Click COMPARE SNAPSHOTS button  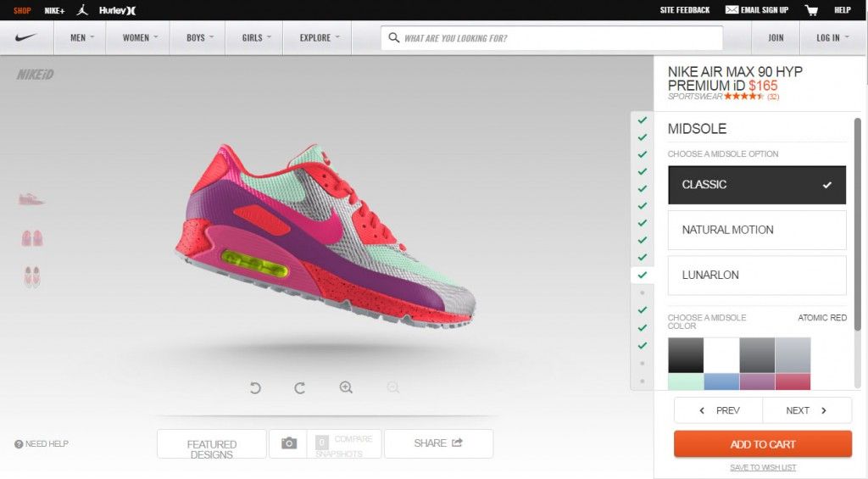pyautogui.click(x=344, y=443)
